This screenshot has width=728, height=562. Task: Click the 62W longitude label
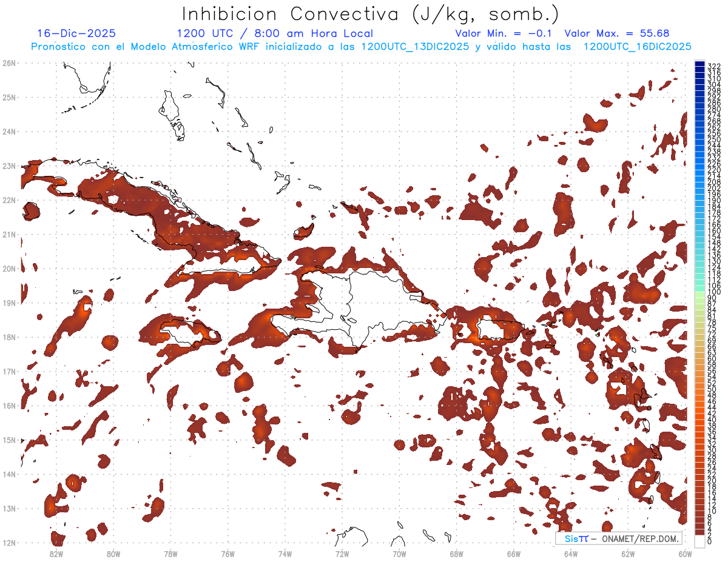coord(628,554)
